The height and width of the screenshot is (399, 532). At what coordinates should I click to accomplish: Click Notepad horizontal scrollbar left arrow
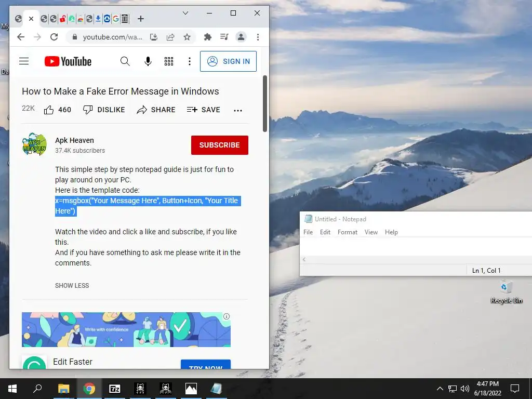click(304, 260)
